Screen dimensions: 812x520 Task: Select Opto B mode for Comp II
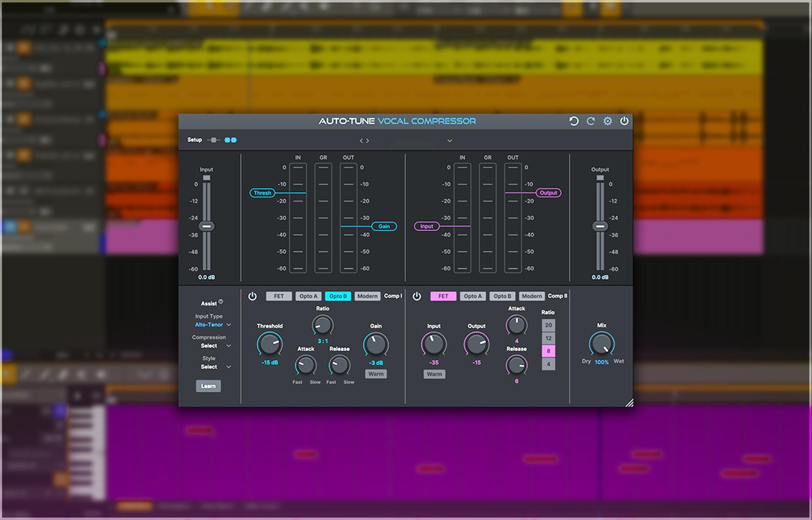tap(502, 296)
